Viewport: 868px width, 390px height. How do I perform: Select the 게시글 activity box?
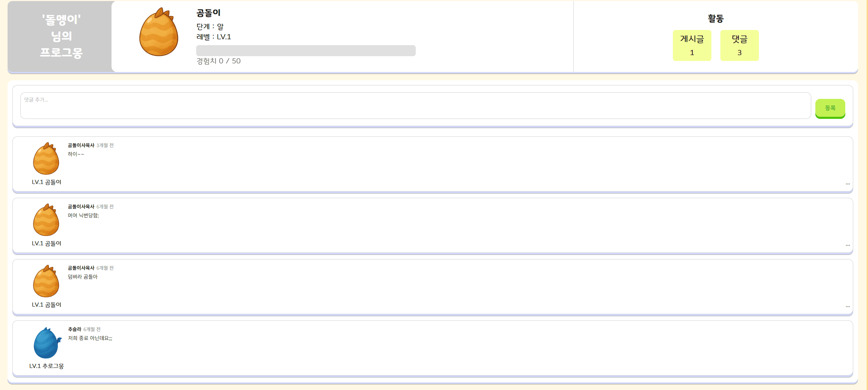pyautogui.click(x=692, y=45)
